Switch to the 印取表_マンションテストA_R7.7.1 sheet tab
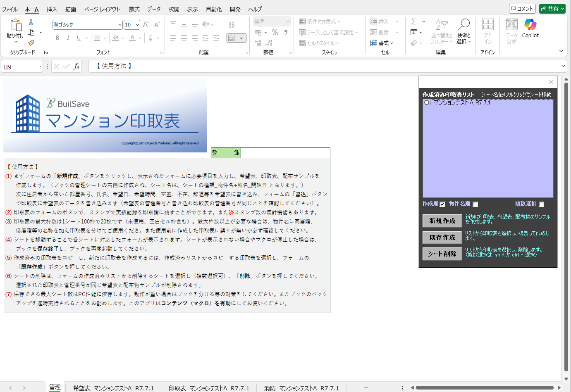This screenshot has width=571, height=392. pos(209,388)
